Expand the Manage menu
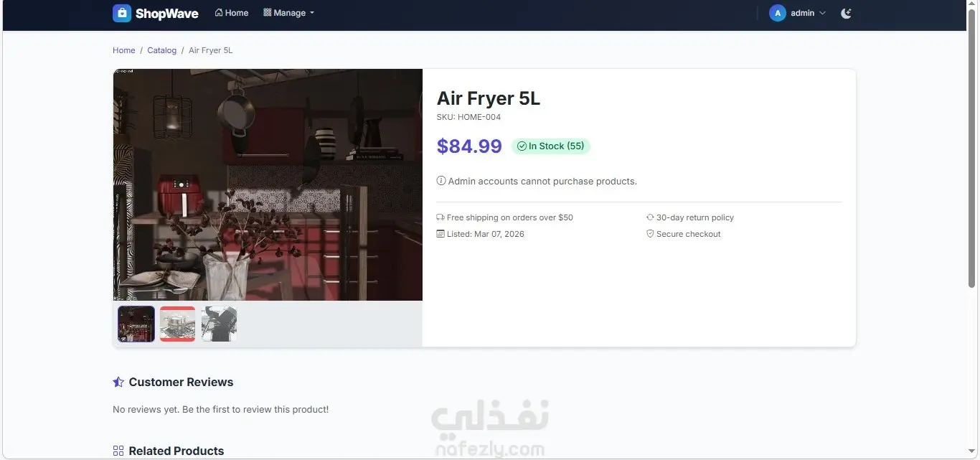The height and width of the screenshot is (460, 980). 288,13
